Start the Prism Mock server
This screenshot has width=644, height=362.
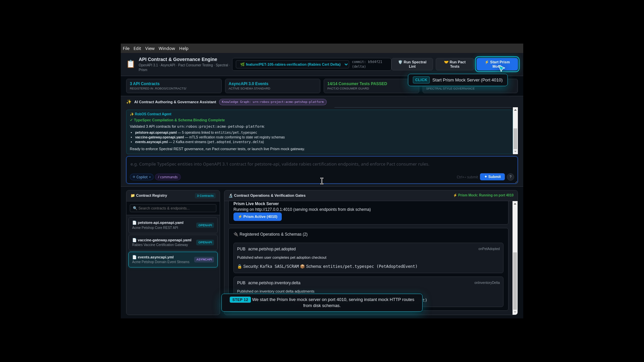tap(497, 64)
